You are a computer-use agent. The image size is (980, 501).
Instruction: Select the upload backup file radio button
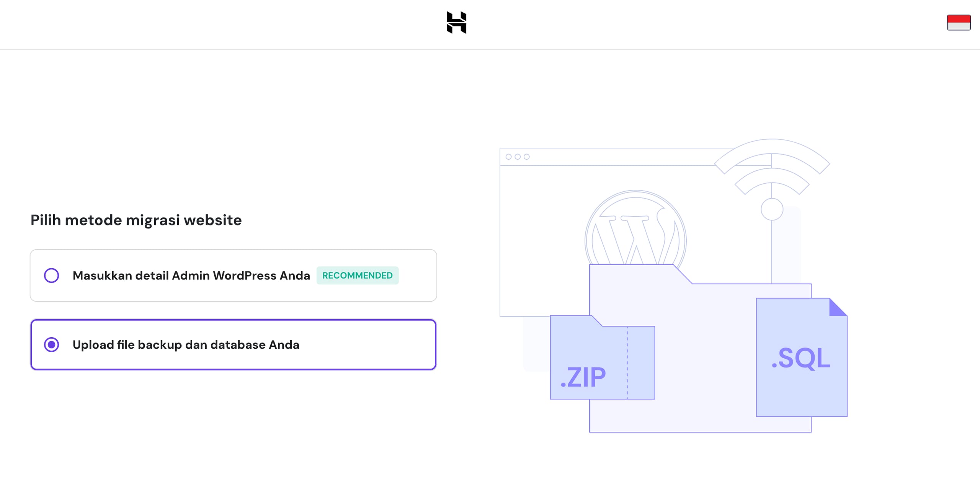coord(52,344)
